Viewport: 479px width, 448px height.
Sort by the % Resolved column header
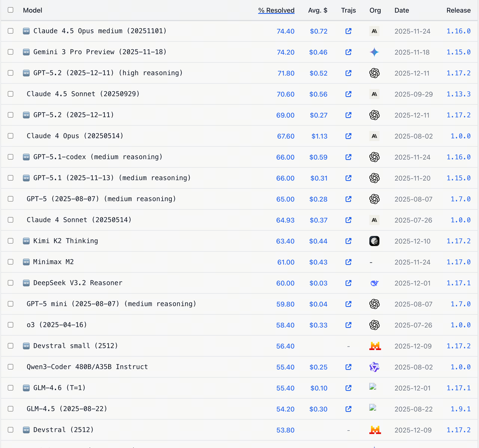(276, 10)
